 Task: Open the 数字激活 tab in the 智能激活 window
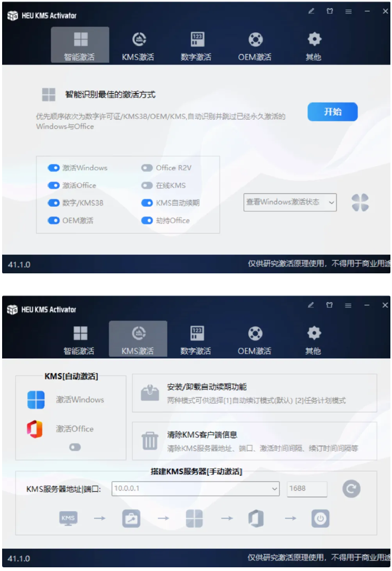196,46
